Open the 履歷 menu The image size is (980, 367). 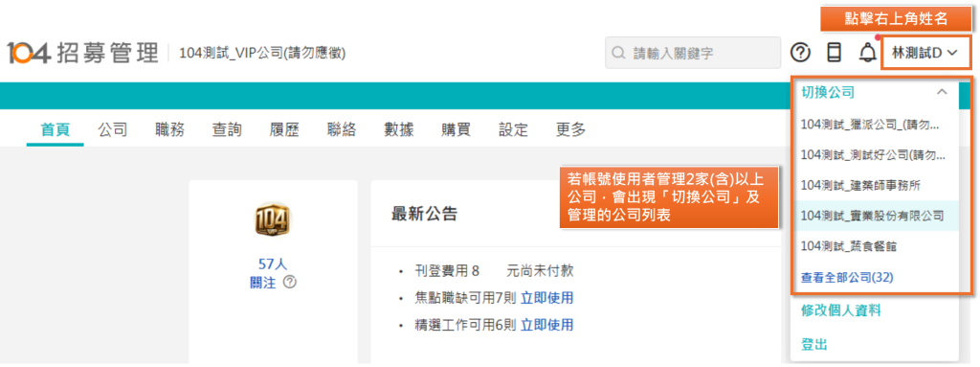point(284,129)
